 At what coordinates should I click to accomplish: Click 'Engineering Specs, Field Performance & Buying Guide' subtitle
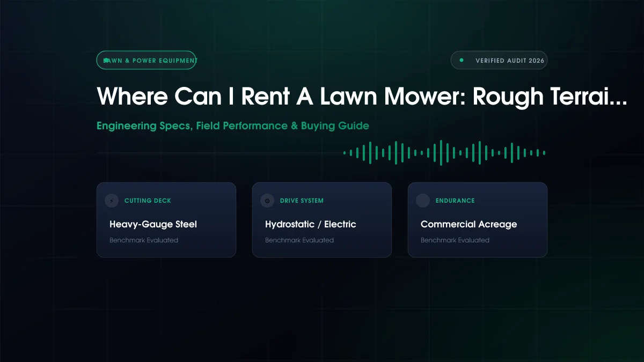pos(233,126)
